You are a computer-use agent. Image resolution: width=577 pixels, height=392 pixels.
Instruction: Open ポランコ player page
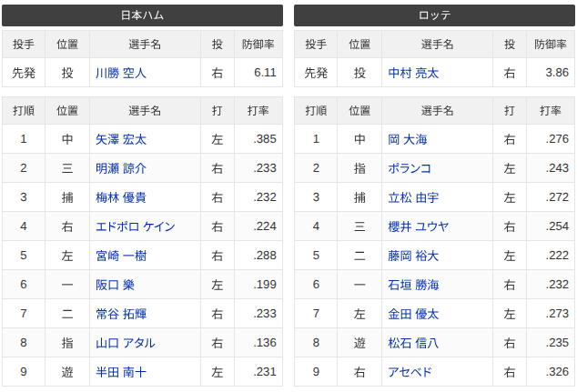[x=410, y=168]
